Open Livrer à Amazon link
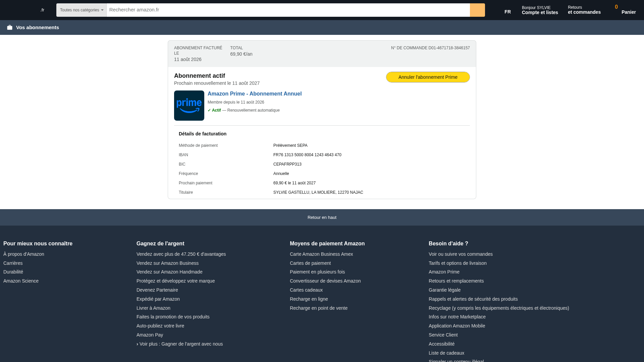 point(153,308)
